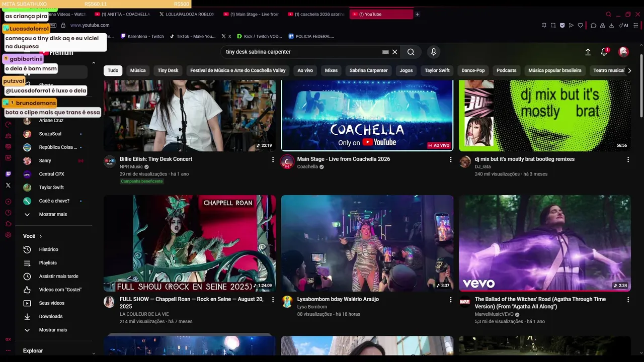Image resolution: width=644 pixels, height=362 pixels.
Task: Open the on-screen keyboard icon in search box
Action: (x=385, y=52)
